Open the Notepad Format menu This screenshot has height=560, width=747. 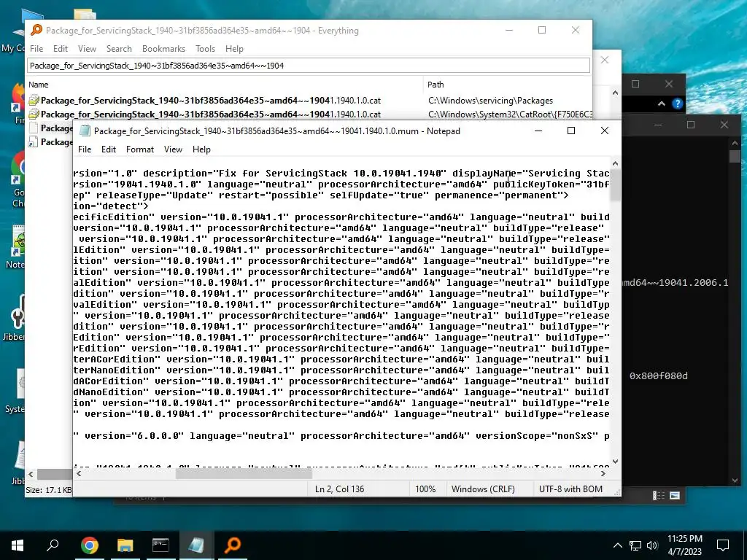(139, 149)
